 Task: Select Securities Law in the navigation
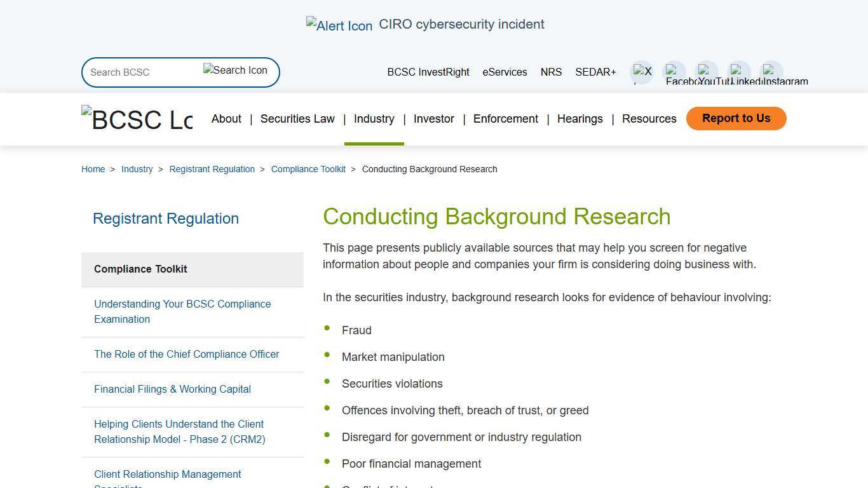(297, 119)
